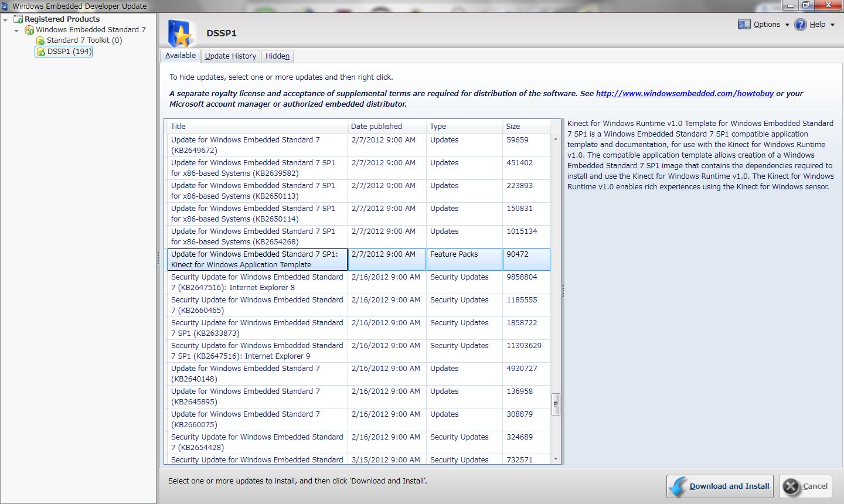This screenshot has width=844, height=504.
Task: Click the Help question mark icon
Action: coord(801,25)
